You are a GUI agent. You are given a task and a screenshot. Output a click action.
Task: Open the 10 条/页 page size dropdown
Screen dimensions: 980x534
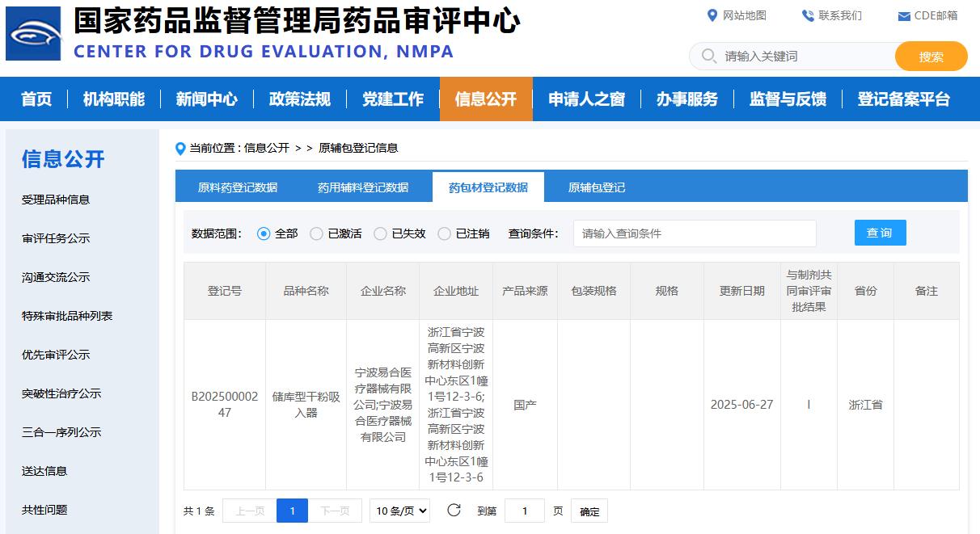point(399,511)
